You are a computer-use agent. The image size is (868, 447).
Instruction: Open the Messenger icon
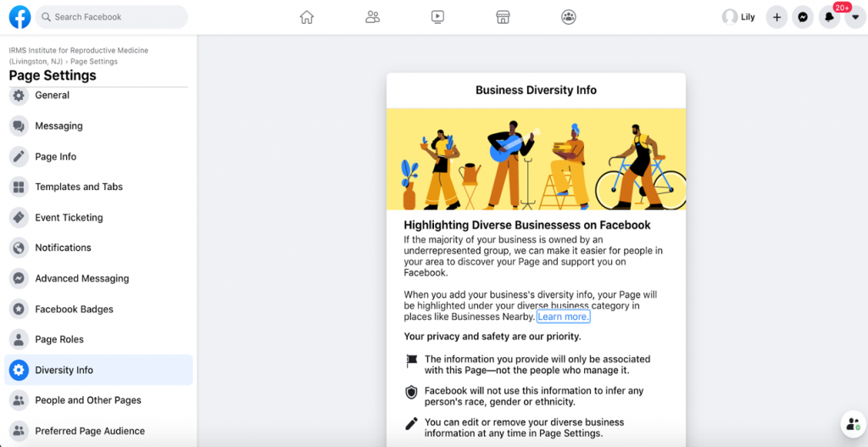(803, 17)
